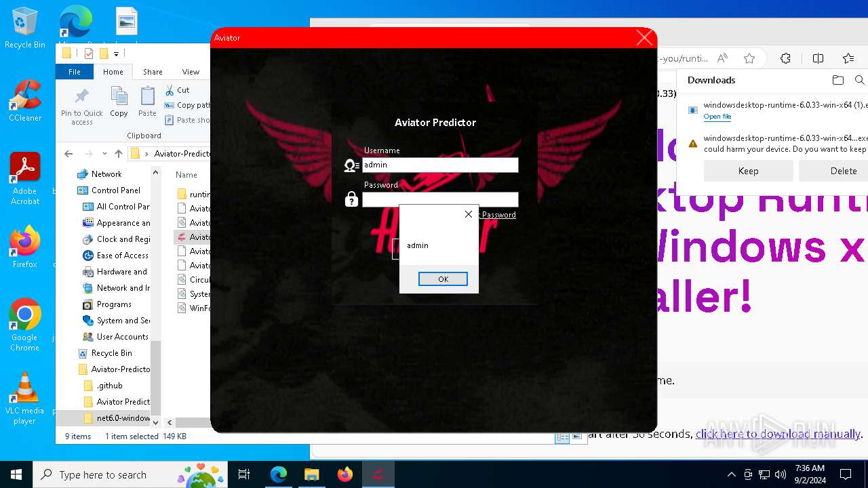Click the Paste button in Clipboard group

147,103
